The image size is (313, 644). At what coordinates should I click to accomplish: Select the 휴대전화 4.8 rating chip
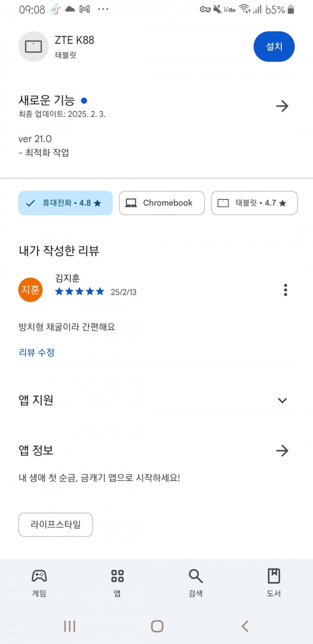tap(65, 203)
